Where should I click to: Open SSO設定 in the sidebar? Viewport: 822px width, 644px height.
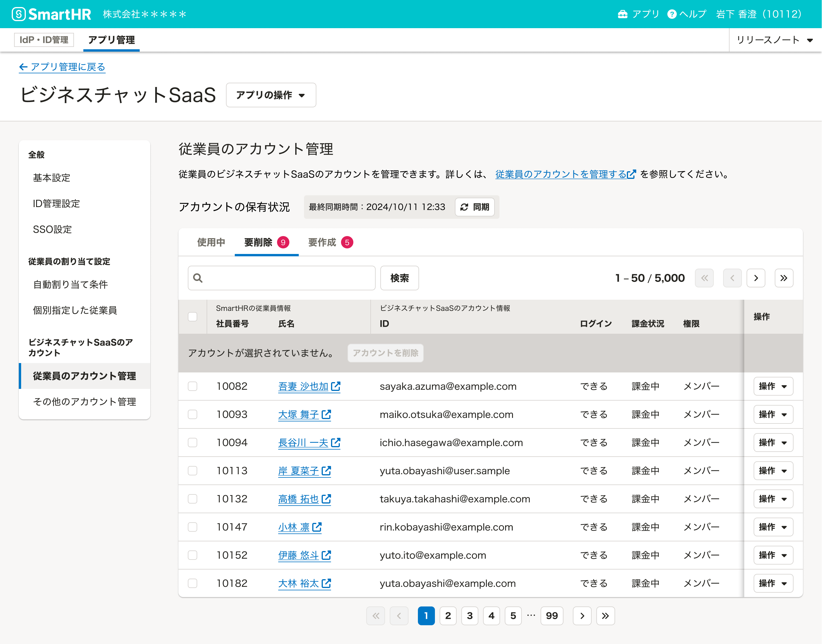(x=85, y=229)
